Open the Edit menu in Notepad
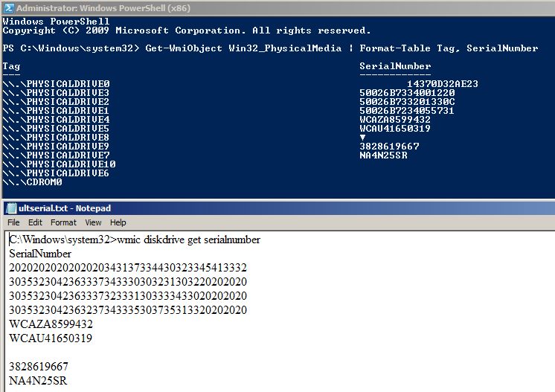 click(x=35, y=222)
